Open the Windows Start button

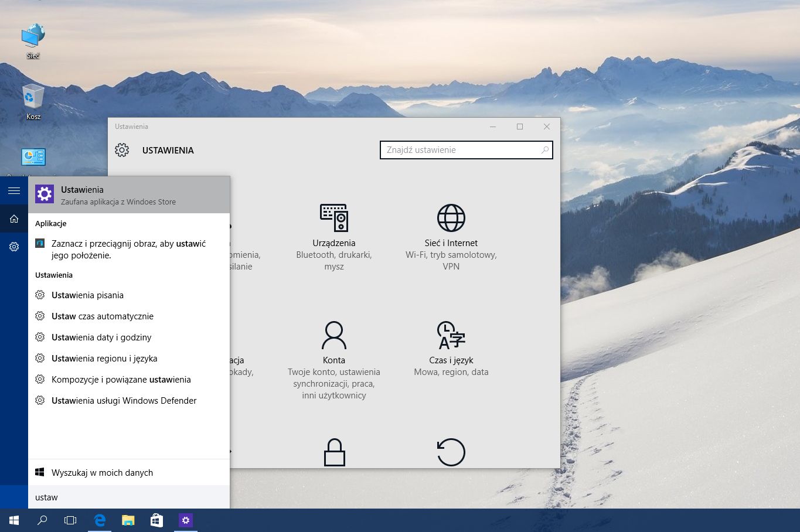point(14,520)
